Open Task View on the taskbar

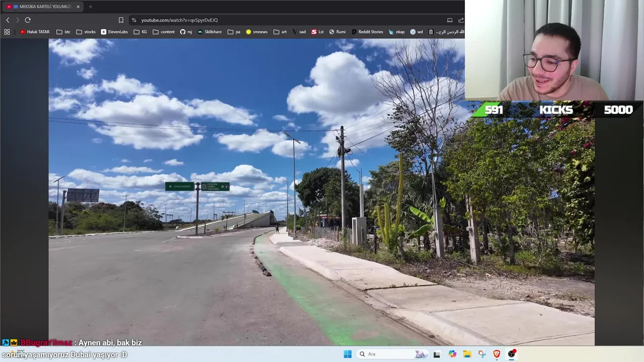437,354
